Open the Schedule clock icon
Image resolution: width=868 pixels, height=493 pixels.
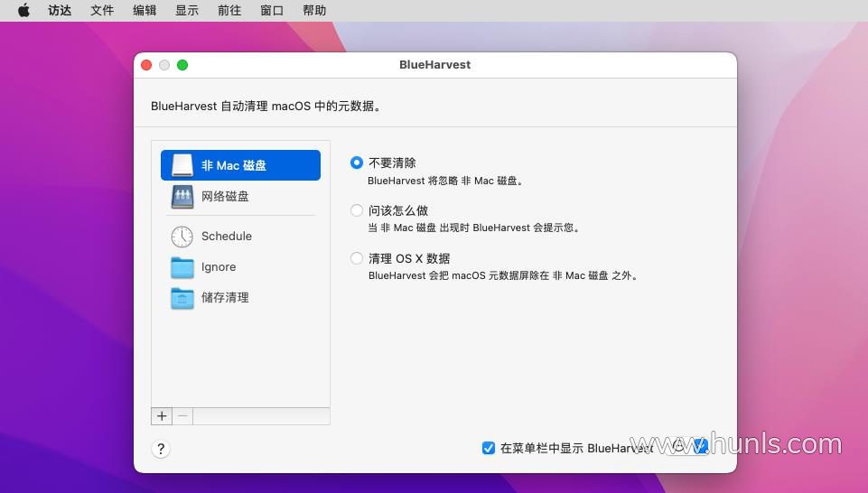pyautogui.click(x=182, y=237)
